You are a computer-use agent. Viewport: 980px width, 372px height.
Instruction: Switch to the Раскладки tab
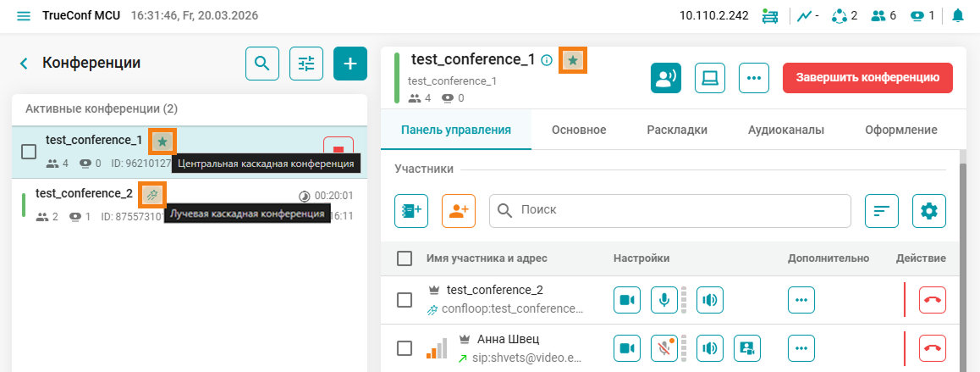tap(677, 130)
